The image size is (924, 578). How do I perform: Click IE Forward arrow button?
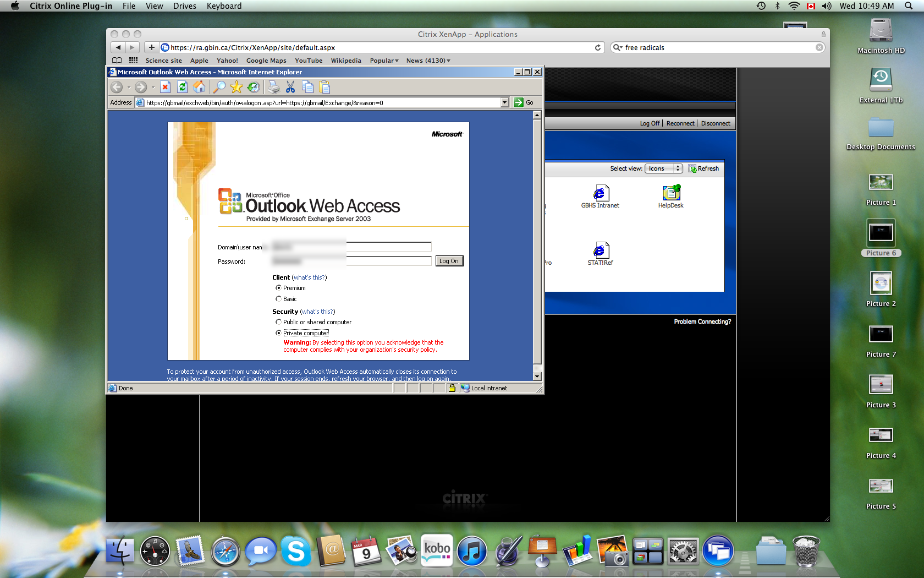(x=141, y=87)
